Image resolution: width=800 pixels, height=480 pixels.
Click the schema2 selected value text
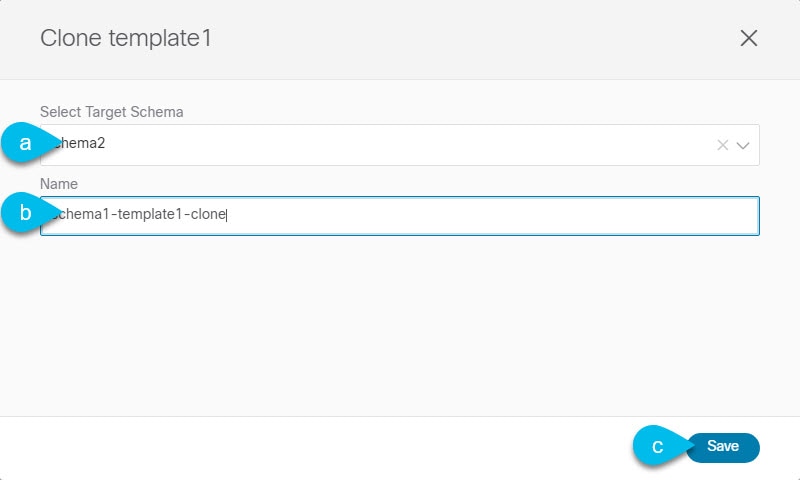[x=79, y=143]
